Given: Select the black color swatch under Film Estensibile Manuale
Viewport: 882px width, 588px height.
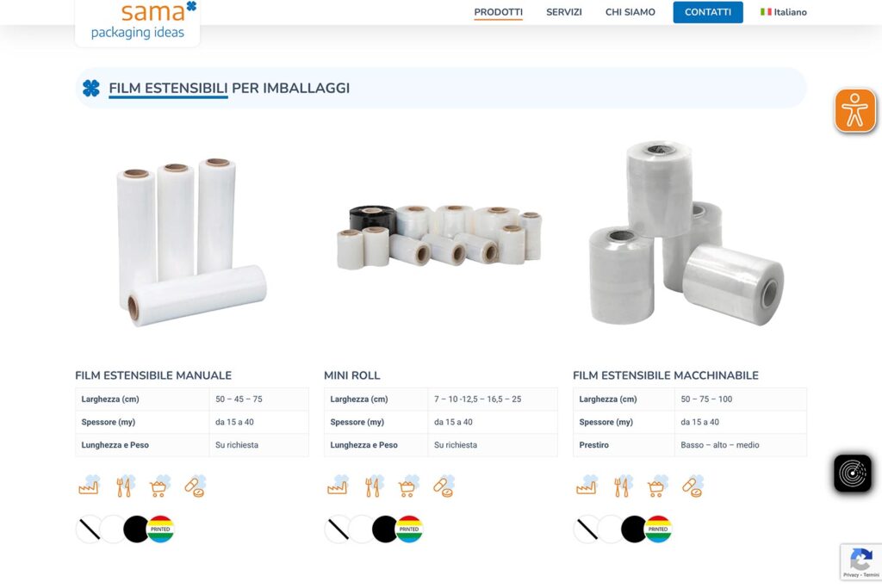Looking at the screenshot, I should [135, 529].
